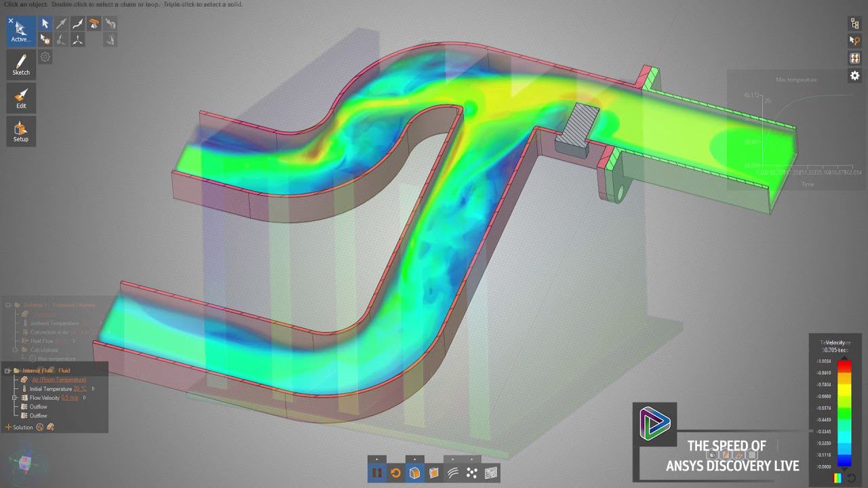Edit the Flow Velocity 0.5 m/s value
Viewport: 868px width, 488px height.
point(70,398)
